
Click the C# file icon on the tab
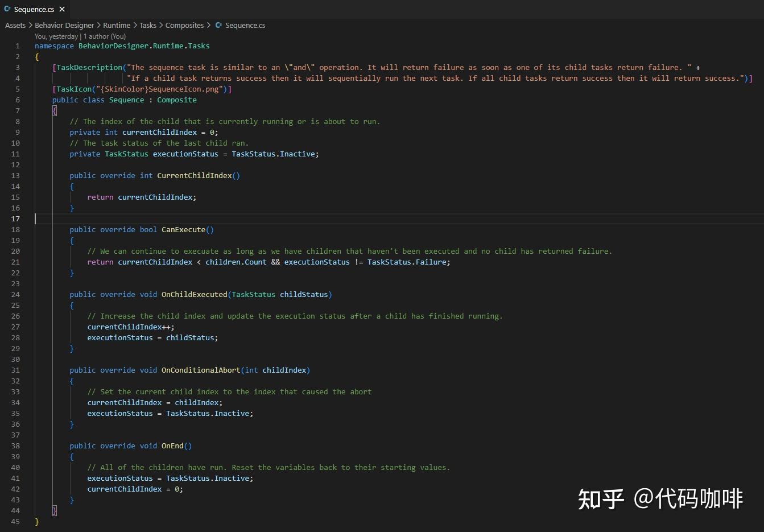tap(7, 9)
